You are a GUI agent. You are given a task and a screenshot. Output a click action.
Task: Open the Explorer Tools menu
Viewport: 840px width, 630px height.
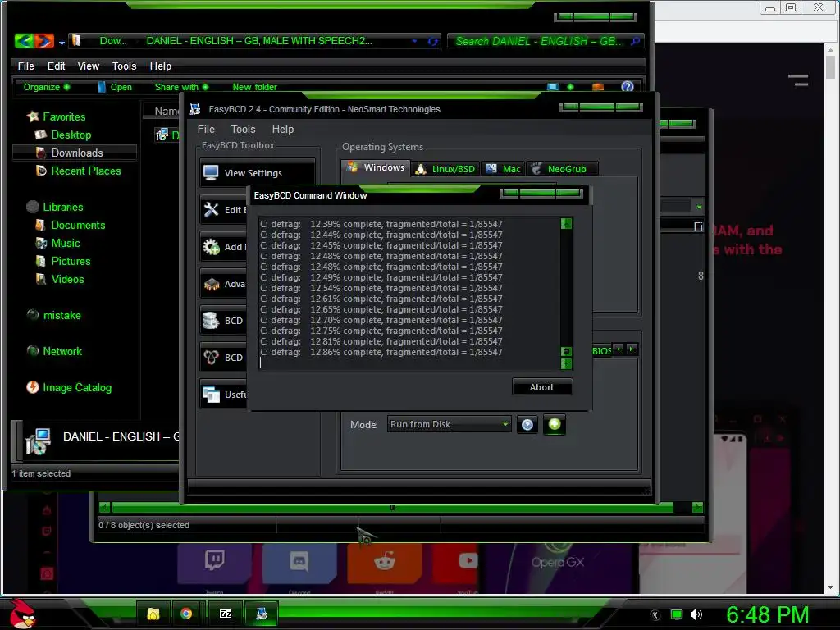pyautogui.click(x=124, y=66)
